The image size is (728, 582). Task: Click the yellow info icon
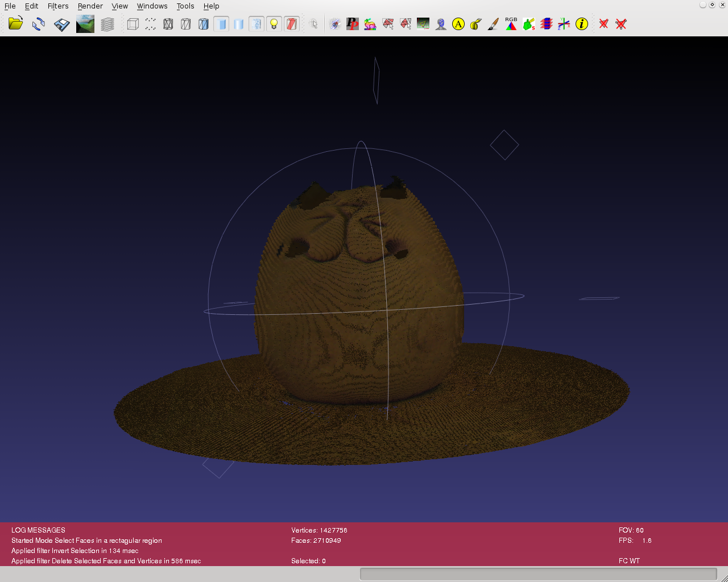582,24
